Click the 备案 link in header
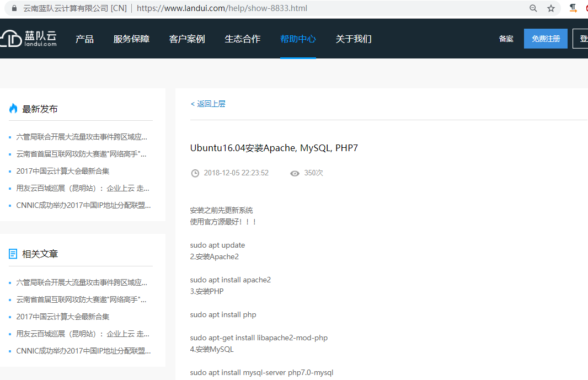 [506, 39]
